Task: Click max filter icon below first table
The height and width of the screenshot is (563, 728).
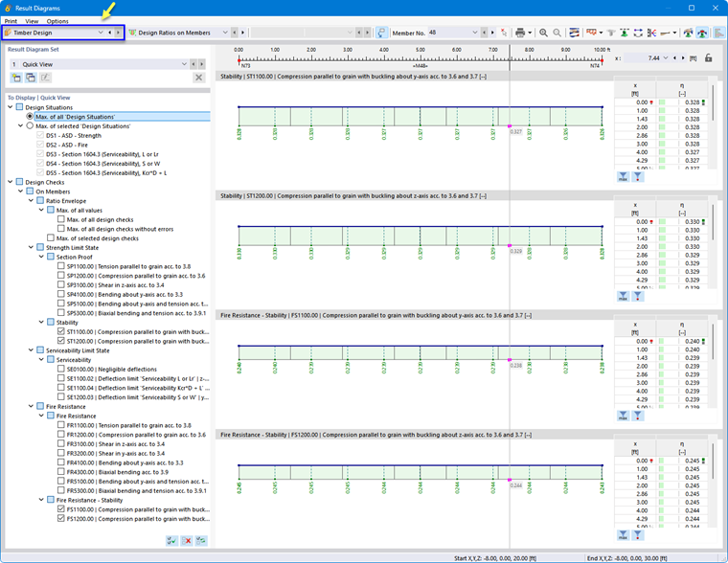Action: 623,177
